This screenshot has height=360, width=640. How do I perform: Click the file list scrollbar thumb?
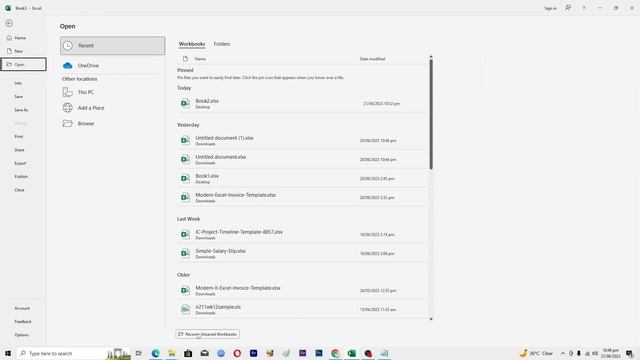coord(431,113)
